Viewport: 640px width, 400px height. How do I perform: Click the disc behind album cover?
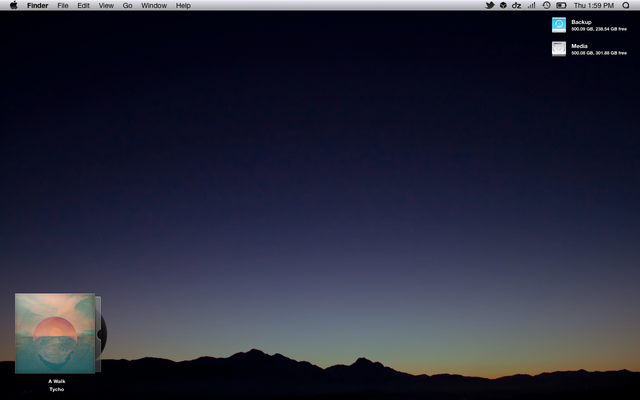(x=102, y=334)
